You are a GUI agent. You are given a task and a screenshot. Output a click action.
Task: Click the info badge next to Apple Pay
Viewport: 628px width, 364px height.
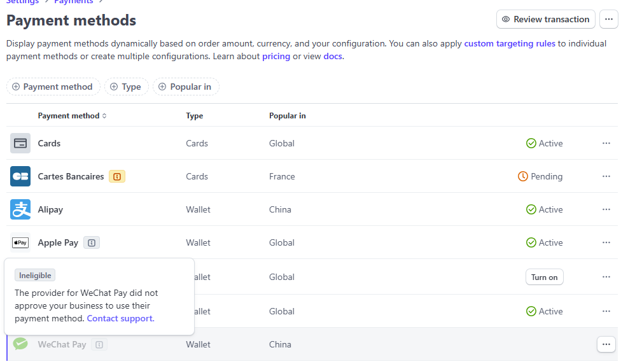click(92, 242)
